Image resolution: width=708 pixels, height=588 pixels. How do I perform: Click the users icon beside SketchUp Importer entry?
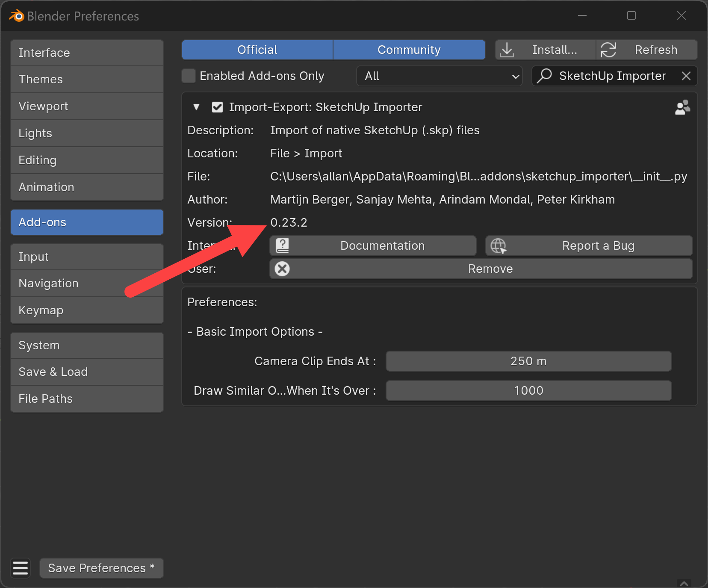[682, 107]
